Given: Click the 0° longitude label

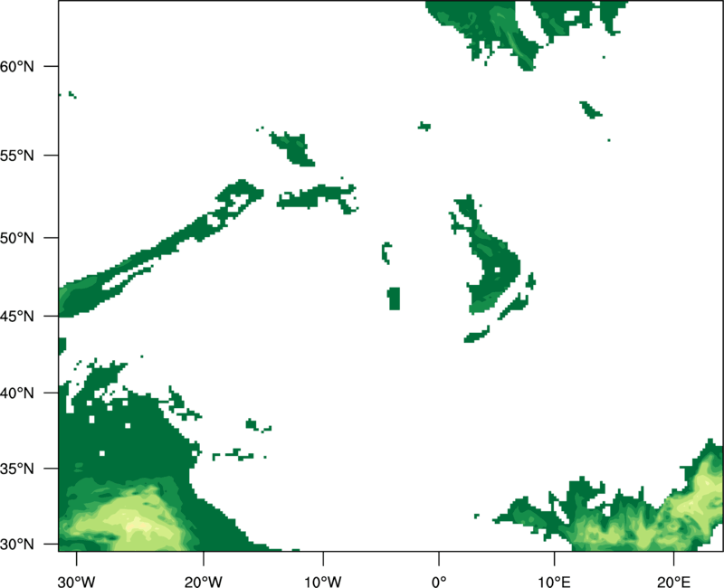Looking at the screenshot, I should 439,582.
